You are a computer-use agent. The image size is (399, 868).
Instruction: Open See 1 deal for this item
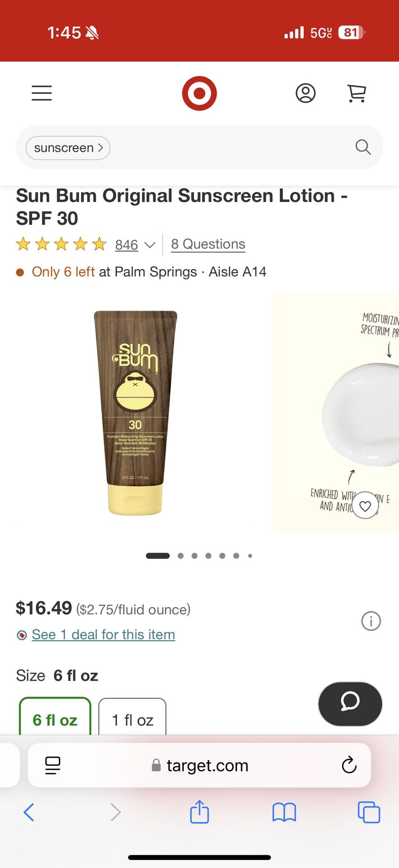103,635
